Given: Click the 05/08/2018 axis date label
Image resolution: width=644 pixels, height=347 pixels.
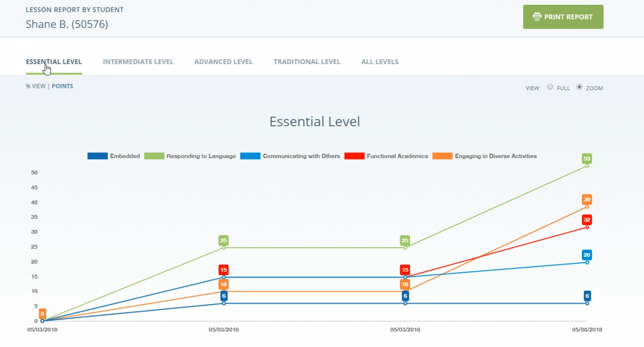Looking at the screenshot, I should pos(587,329).
